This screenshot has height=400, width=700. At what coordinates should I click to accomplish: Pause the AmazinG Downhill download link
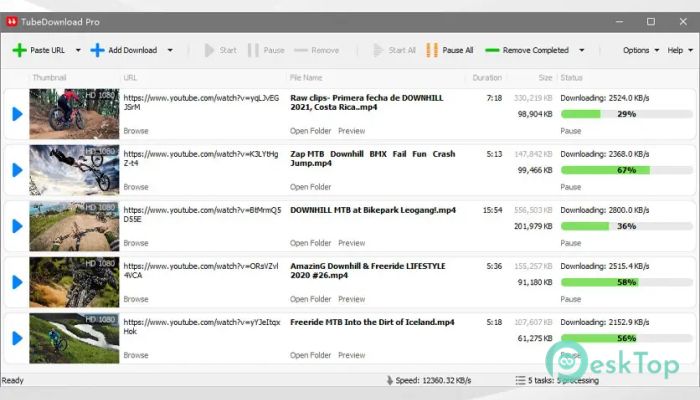(571, 299)
